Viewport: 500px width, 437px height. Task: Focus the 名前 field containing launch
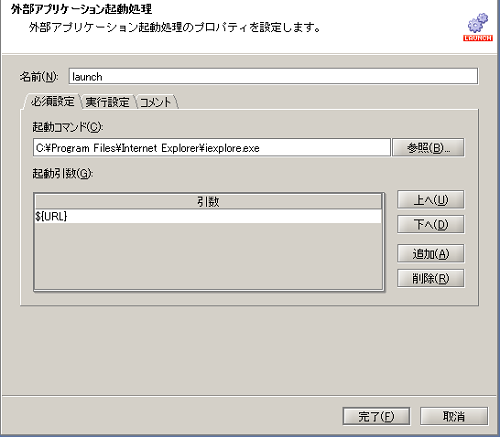(273, 77)
